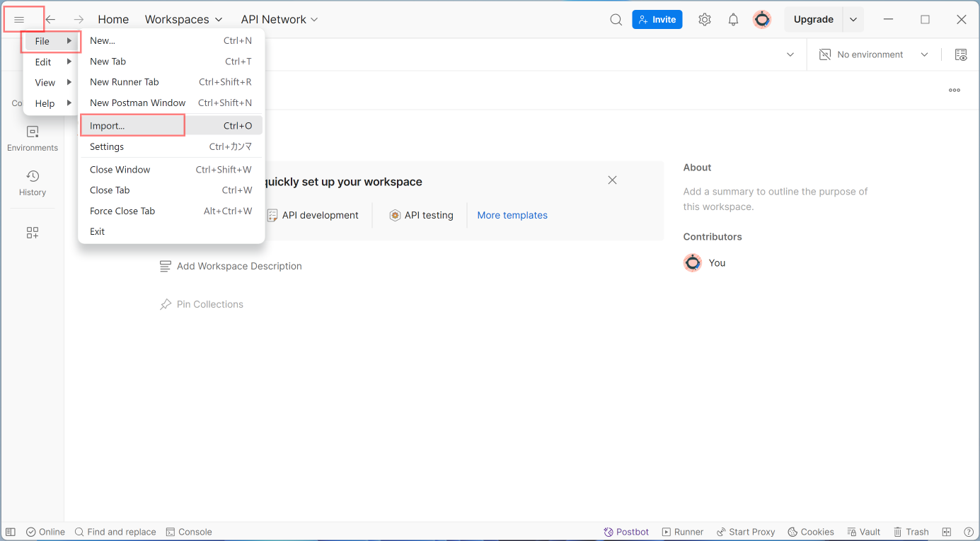Viewport: 980px width, 541px height.
Task: Open the Postbot assistant
Action: (626, 531)
